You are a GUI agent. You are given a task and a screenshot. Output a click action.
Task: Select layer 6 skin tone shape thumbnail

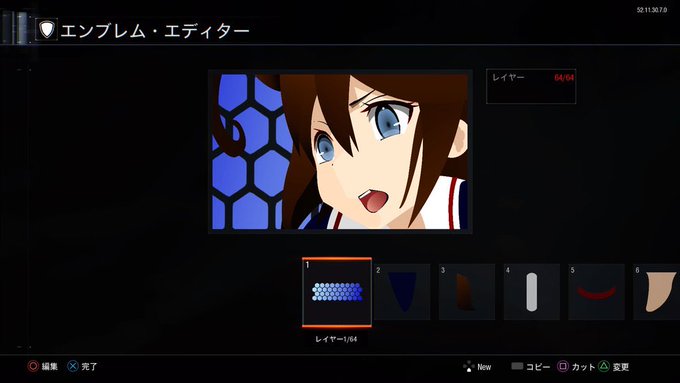(657, 292)
